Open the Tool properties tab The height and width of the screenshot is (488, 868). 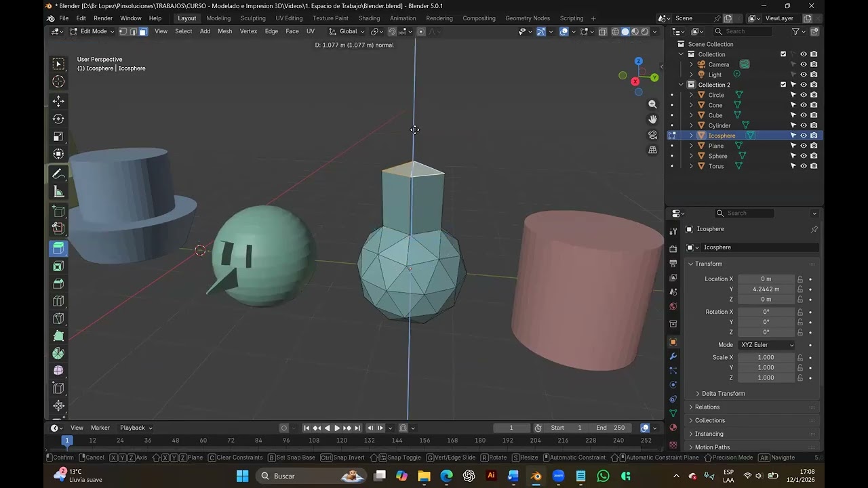[673, 232]
